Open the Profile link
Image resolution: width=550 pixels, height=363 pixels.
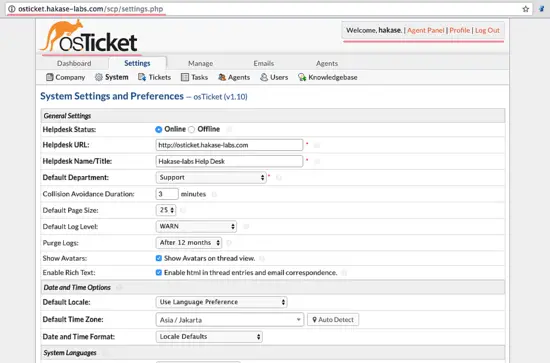[460, 31]
